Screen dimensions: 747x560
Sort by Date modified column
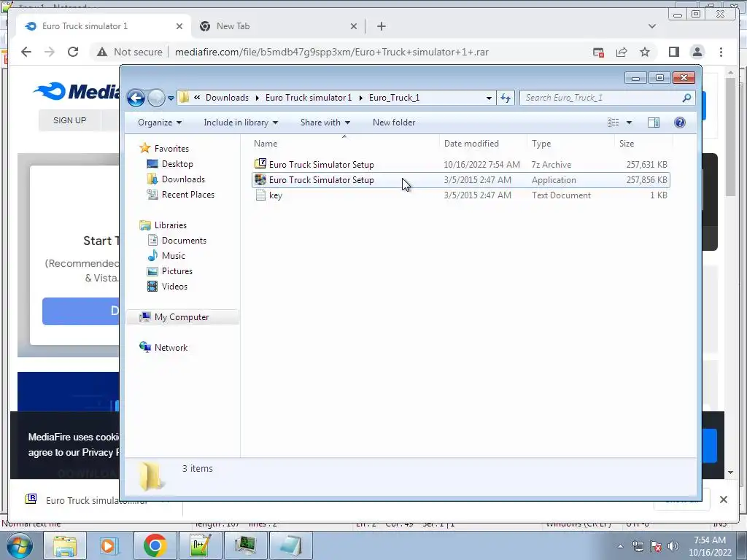[x=483, y=144]
